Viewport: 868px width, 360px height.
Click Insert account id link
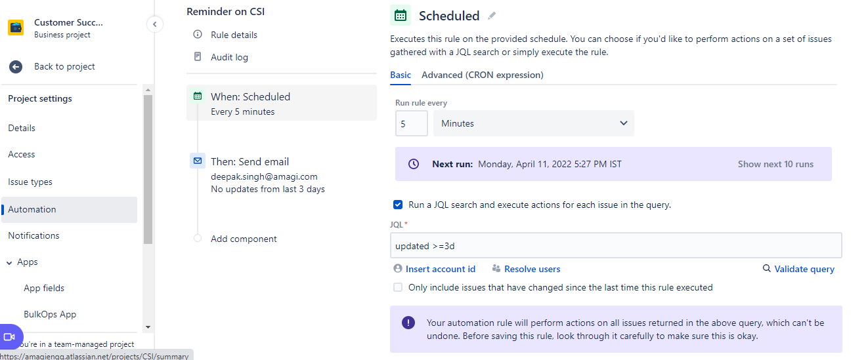(x=441, y=269)
